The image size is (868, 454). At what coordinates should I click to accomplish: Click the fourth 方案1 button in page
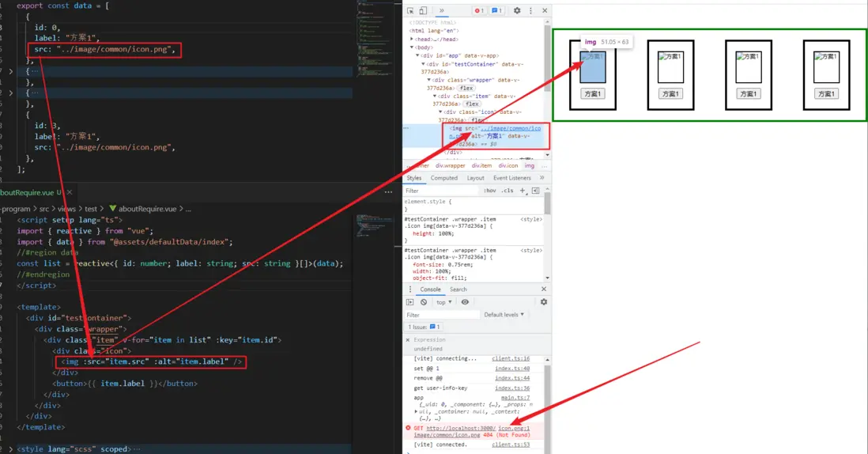826,94
